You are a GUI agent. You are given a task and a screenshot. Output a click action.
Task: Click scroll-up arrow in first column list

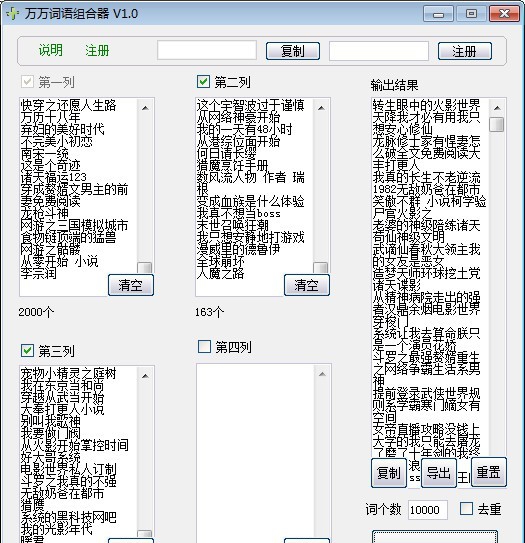(x=145, y=108)
